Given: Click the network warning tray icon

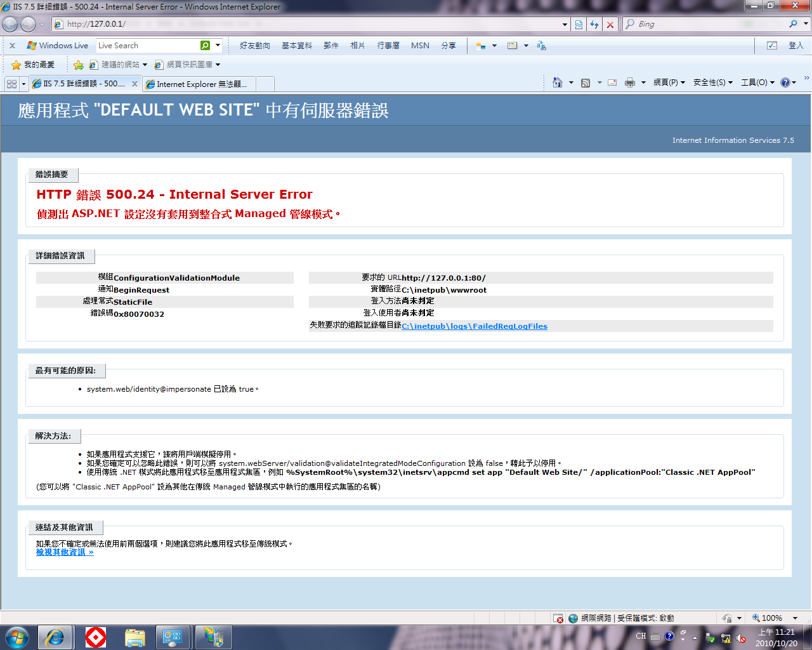Looking at the screenshot, I should pyautogui.click(x=726, y=638).
